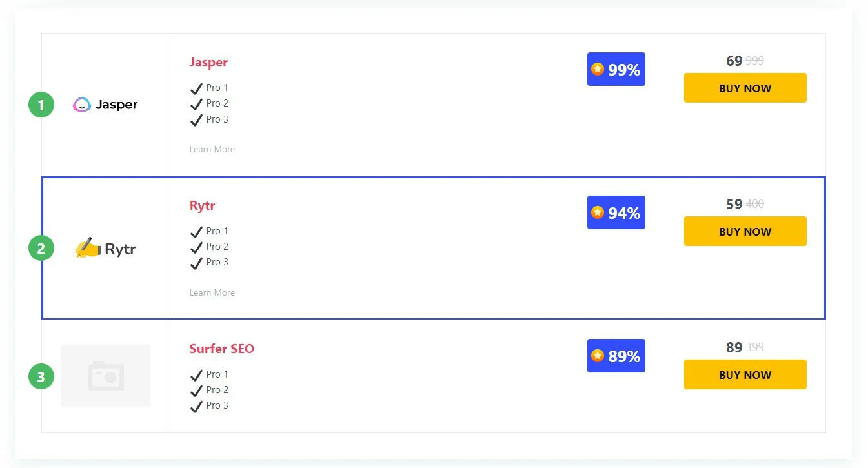868x468 pixels.
Task: Open the Rytr title link
Action: tap(202, 205)
